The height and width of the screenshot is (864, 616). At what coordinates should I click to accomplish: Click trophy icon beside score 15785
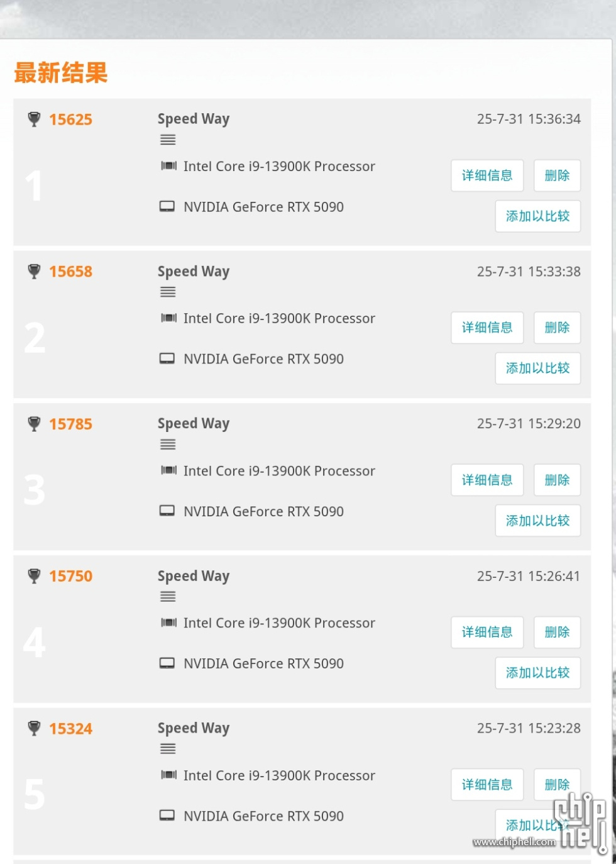tap(35, 424)
